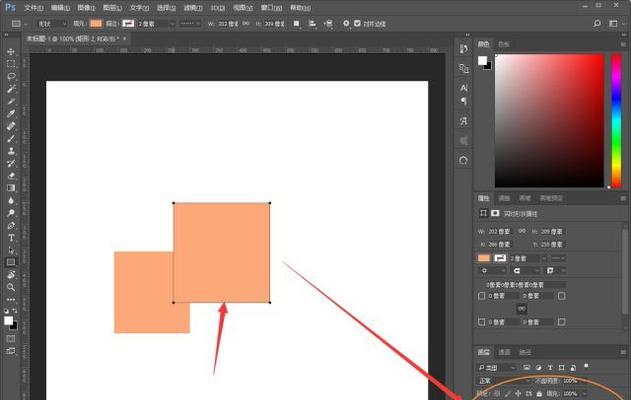Image resolution: width=631 pixels, height=400 pixels.
Task: Click the hue spectrum slider in color panel
Action: click(617, 121)
